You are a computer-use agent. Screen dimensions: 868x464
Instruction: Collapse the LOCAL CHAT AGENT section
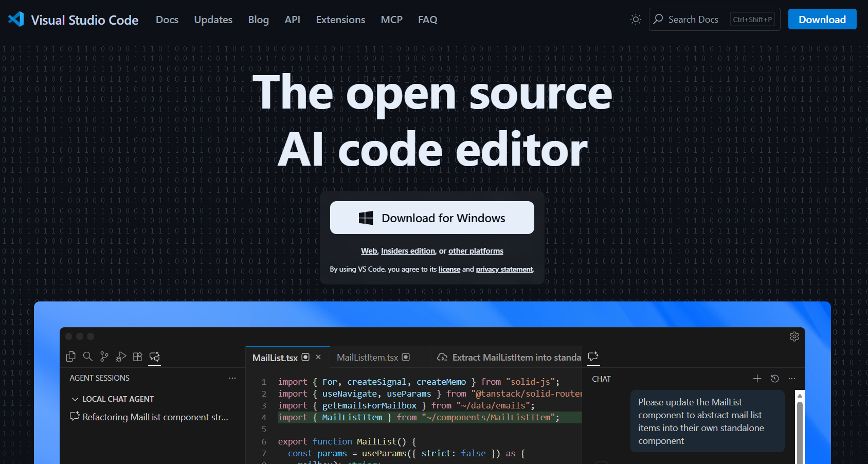click(x=75, y=399)
